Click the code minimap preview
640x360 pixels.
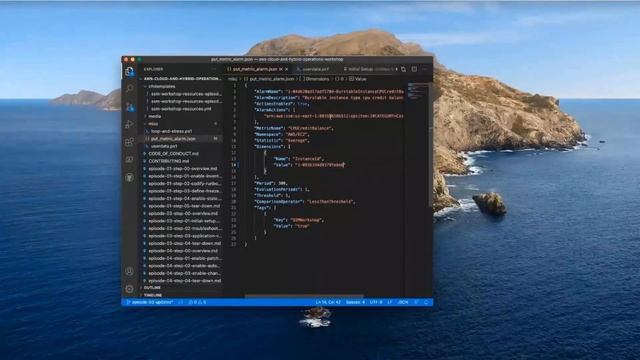(x=417, y=92)
